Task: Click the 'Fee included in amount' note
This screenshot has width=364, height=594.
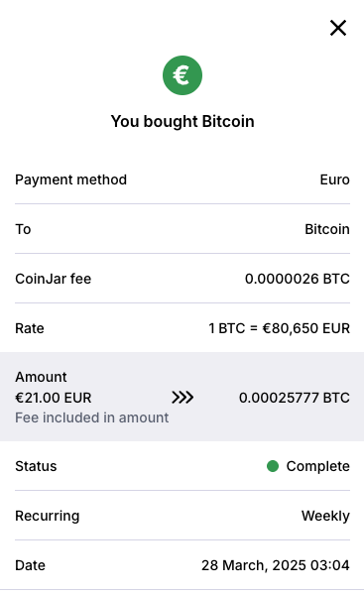Action: [91, 417]
